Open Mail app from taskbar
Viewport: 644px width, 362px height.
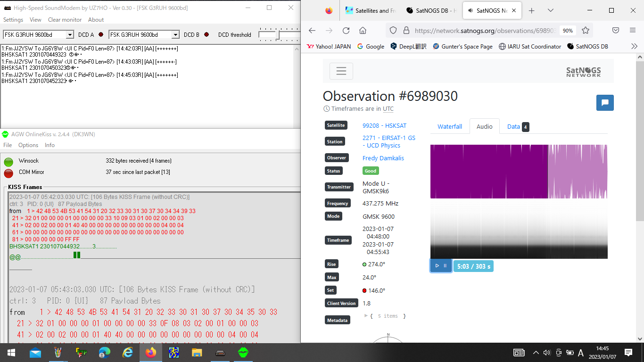click(35, 353)
